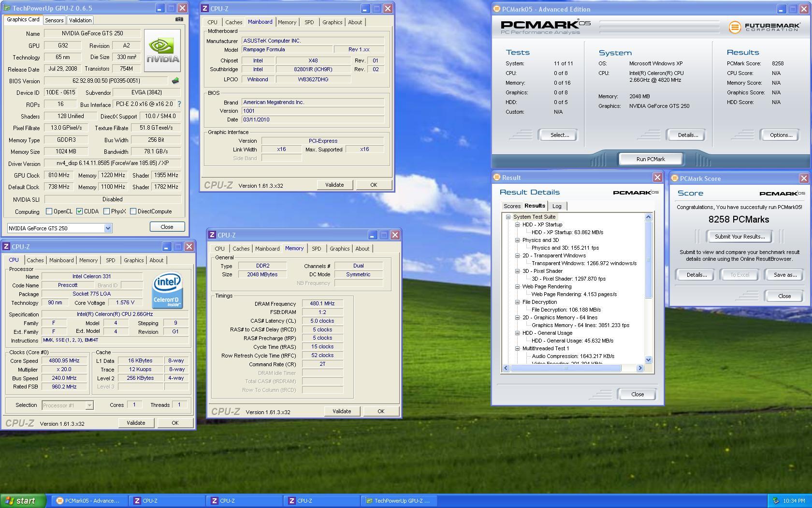
Task: Click the Intel Celeron D logo
Action: coord(167,290)
